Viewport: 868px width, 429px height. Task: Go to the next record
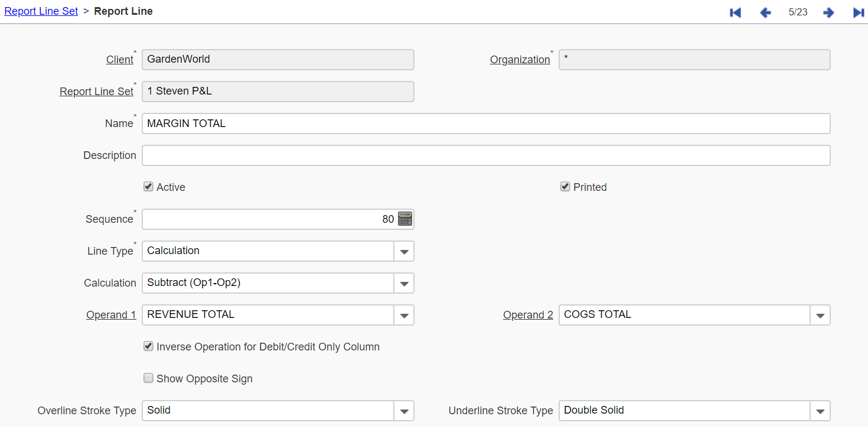coord(828,12)
